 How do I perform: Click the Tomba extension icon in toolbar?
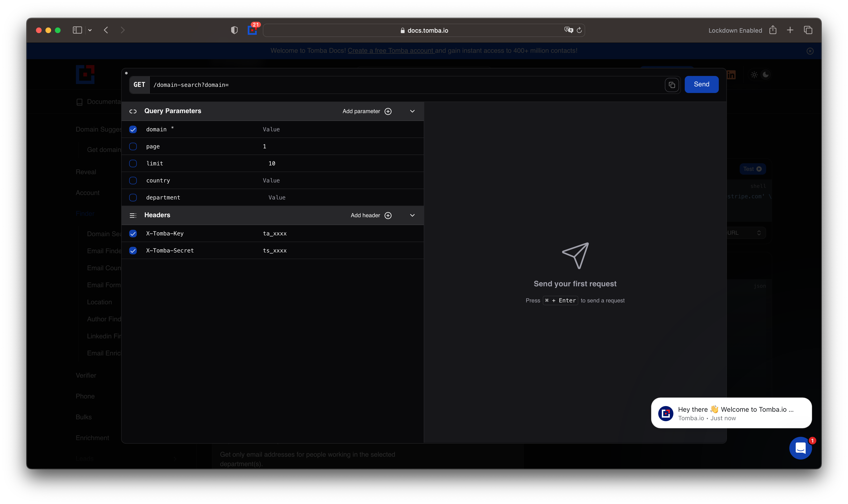[x=252, y=30]
